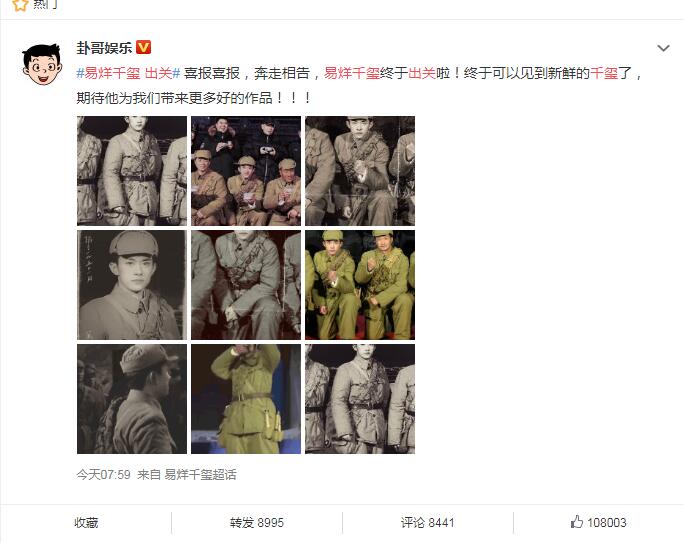This screenshot has height=543, width=684.
Task: Click the star icon beside 热门
Action: (20, 5)
